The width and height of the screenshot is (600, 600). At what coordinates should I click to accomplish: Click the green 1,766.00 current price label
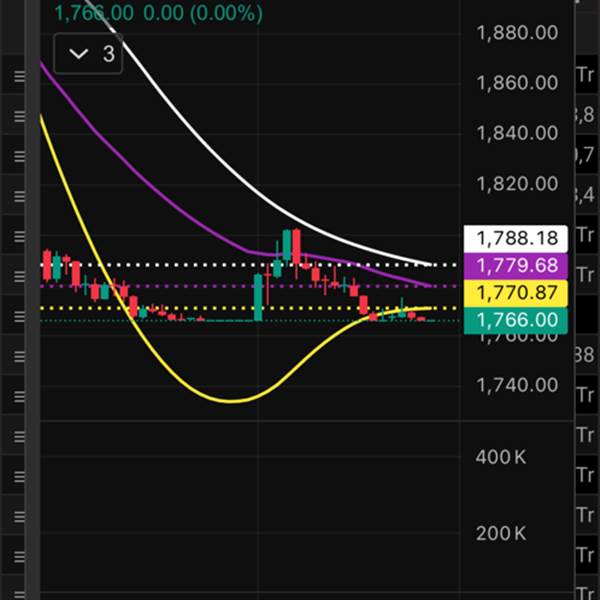tap(515, 320)
